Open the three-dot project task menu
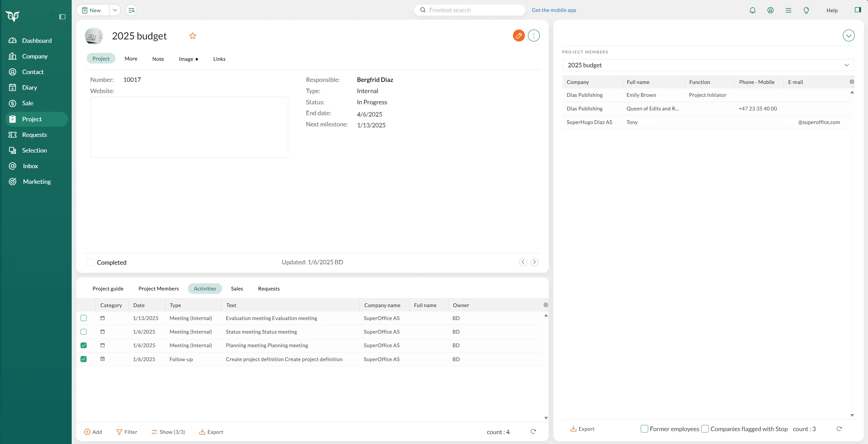The width and height of the screenshot is (868, 444). coord(534,36)
